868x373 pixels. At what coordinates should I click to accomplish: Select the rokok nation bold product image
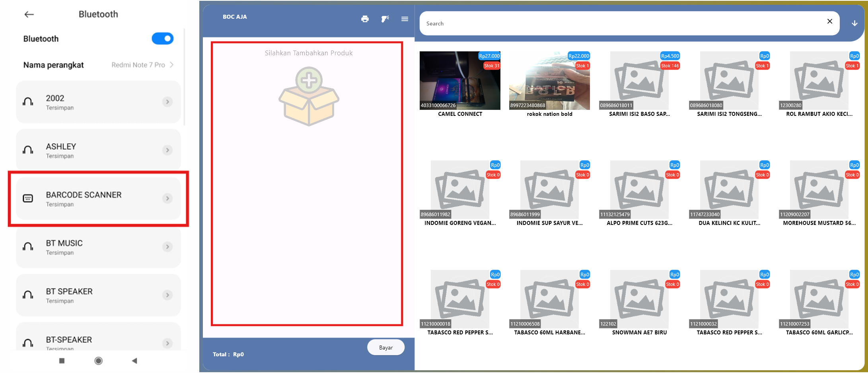pyautogui.click(x=549, y=80)
